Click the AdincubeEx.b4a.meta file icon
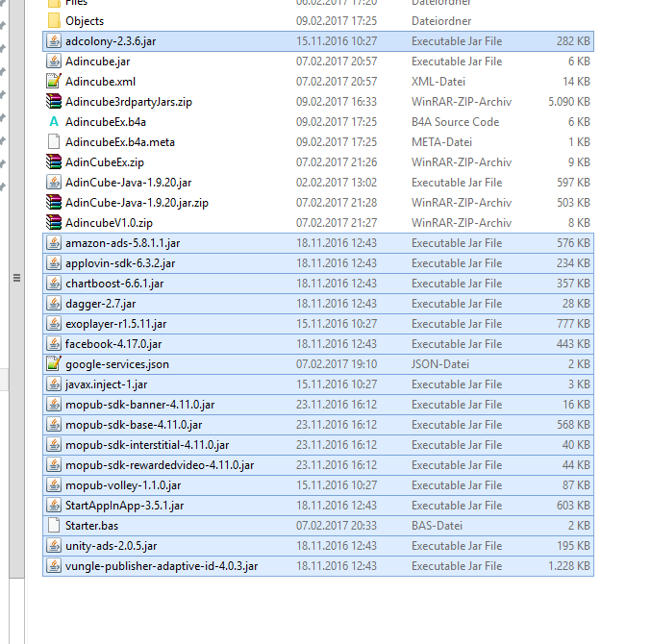The image size is (651, 644). click(x=54, y=142)
